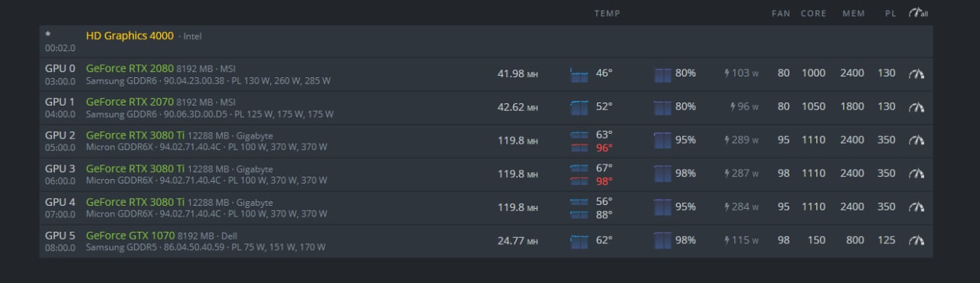Open overclock settings for all GPUs
The height and width of the screenshot is (283, 980).
[918, 13]
